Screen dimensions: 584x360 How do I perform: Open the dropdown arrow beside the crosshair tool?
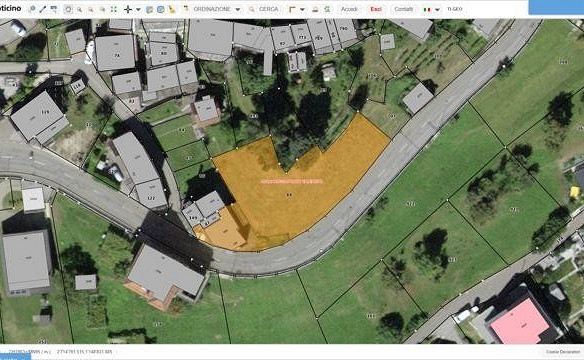(138, 9)
